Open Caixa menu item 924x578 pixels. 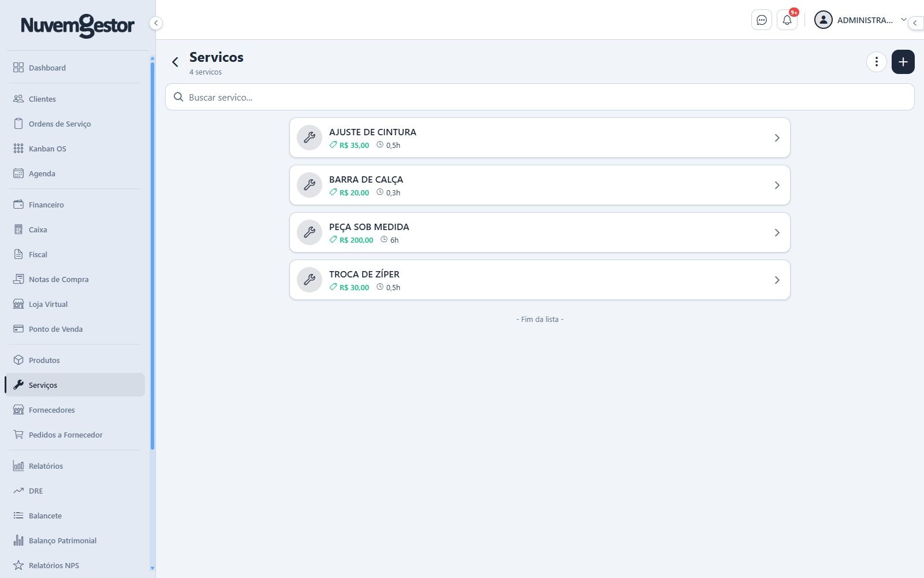click(75, 229)
